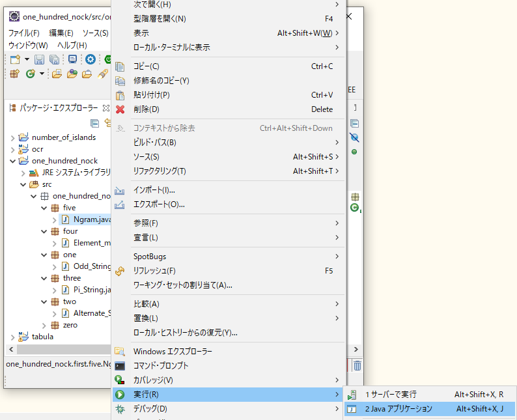Screen dimensions: 517x420
Task: Click the horizontal scrollbar left arrow
Action: [x=11, y=350]
